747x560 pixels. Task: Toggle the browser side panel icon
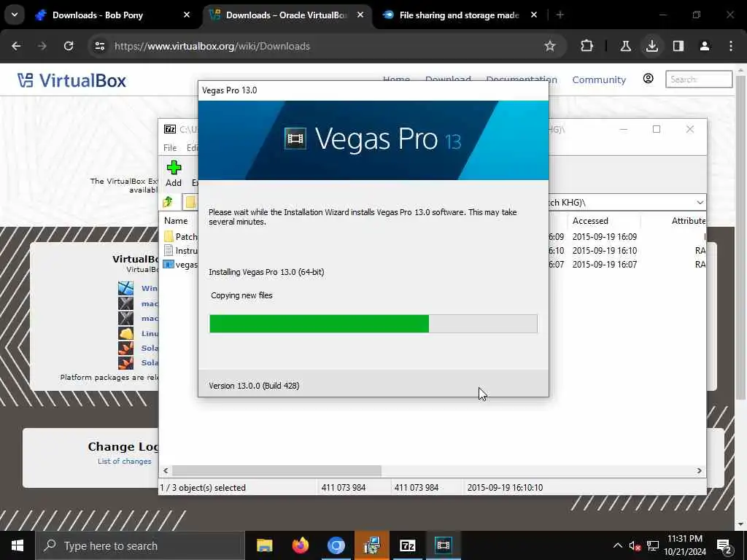pos(678,46)
